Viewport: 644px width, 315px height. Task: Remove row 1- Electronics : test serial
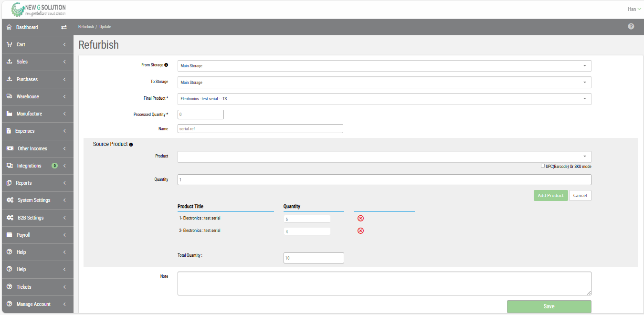[360, 218]
